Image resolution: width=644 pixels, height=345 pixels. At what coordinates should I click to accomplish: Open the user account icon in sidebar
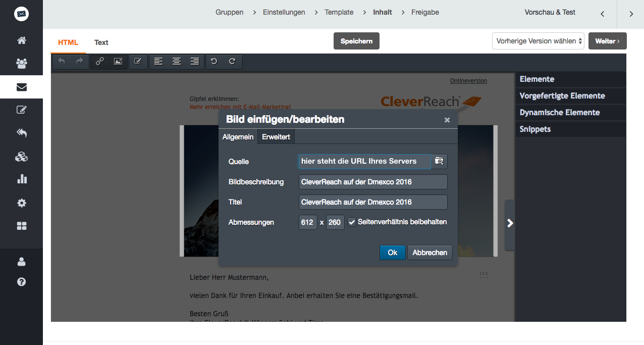tap(21, 262)
